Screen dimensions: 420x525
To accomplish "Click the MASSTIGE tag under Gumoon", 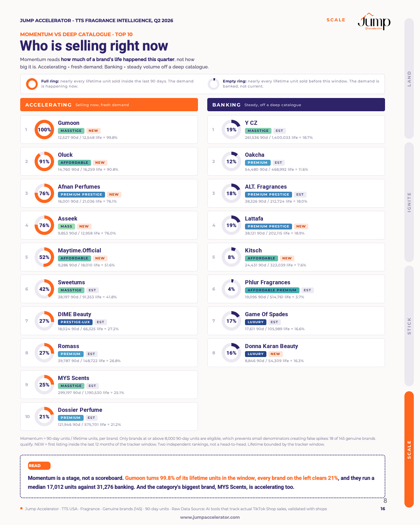I will [71, 131].
